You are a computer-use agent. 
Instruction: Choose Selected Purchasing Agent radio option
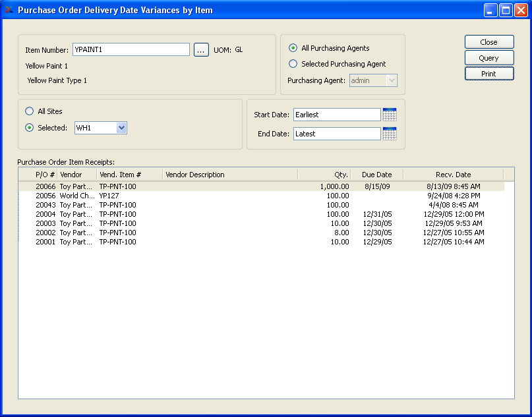pos(293,64)
